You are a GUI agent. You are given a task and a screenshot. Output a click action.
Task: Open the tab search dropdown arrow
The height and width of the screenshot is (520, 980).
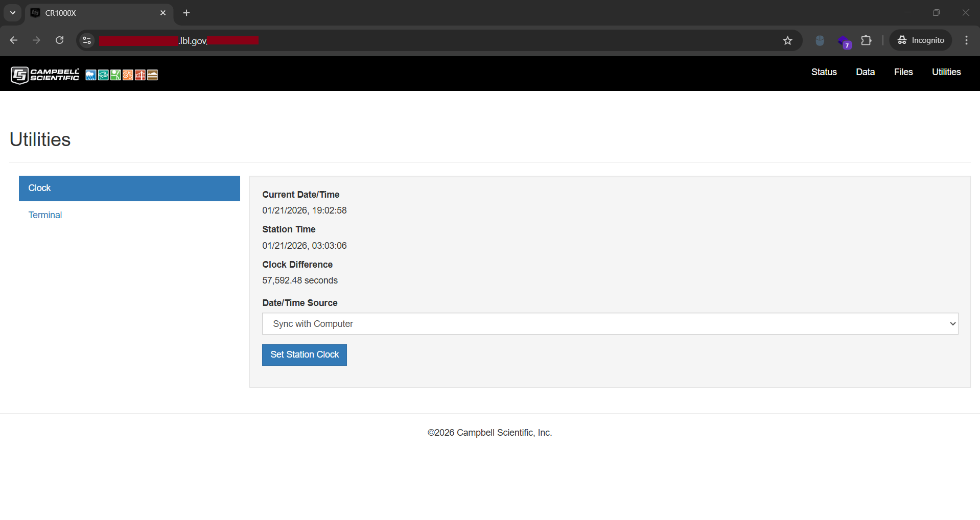(x=13, y=13)
